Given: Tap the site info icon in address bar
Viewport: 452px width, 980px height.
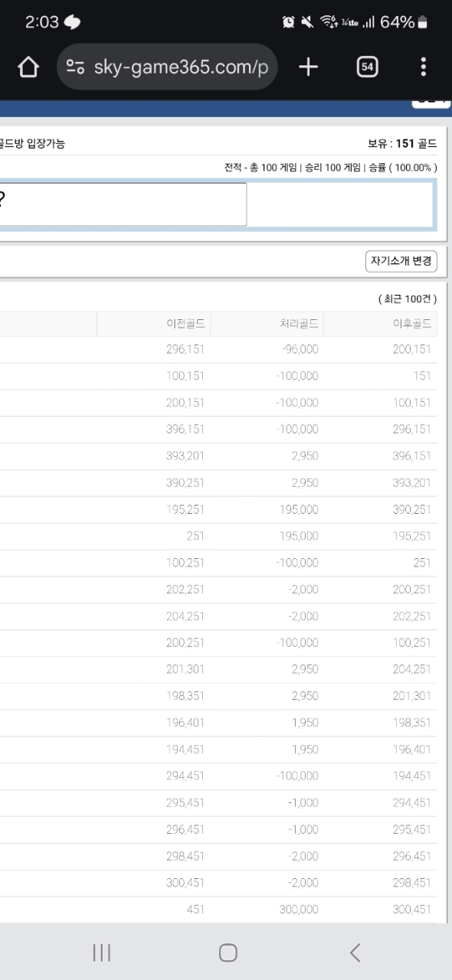Looking at the screenshot, I should (x=75, y=67).
